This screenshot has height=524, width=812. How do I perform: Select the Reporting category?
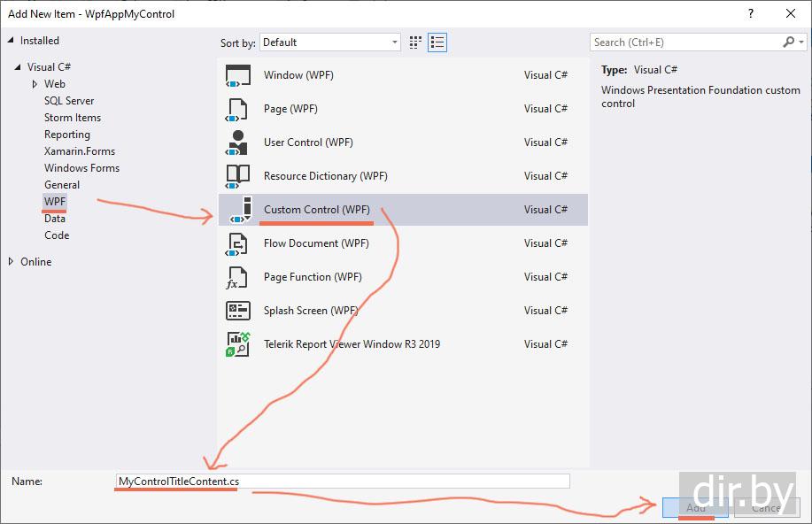coord(67,135)
